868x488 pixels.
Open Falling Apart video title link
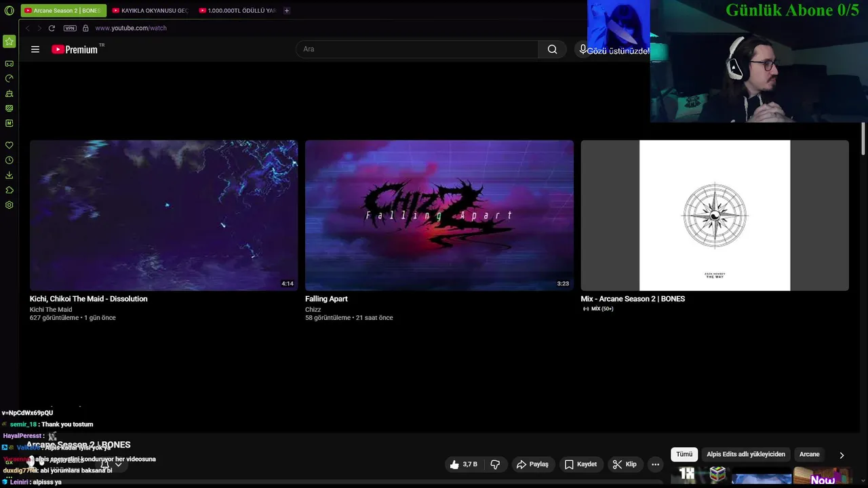point(326,299)
